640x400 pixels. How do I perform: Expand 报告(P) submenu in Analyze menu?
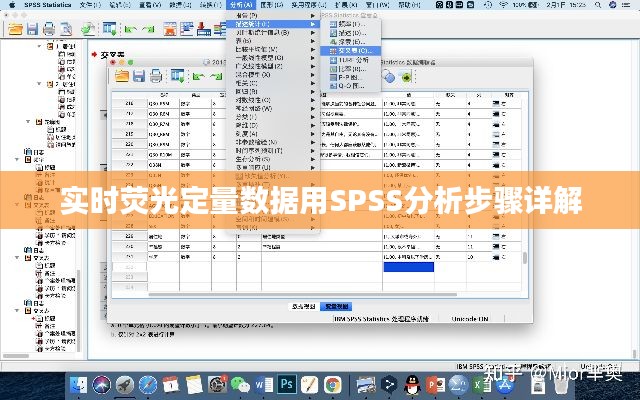(273, 16)
